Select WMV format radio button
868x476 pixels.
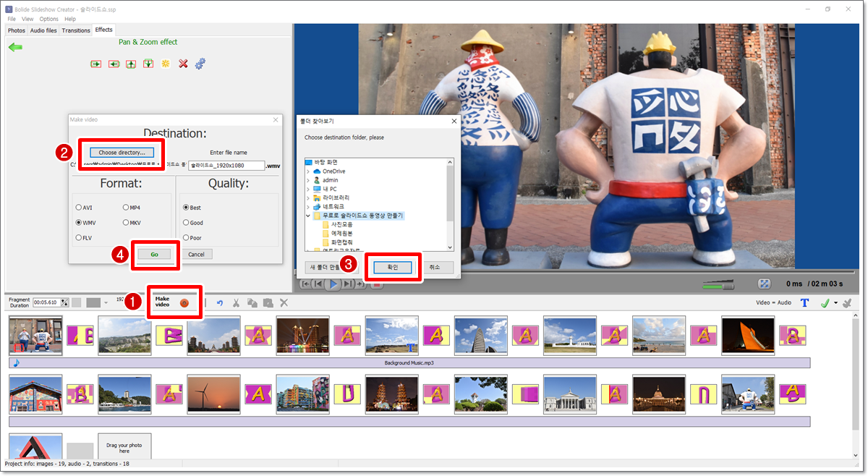(79, 223)
